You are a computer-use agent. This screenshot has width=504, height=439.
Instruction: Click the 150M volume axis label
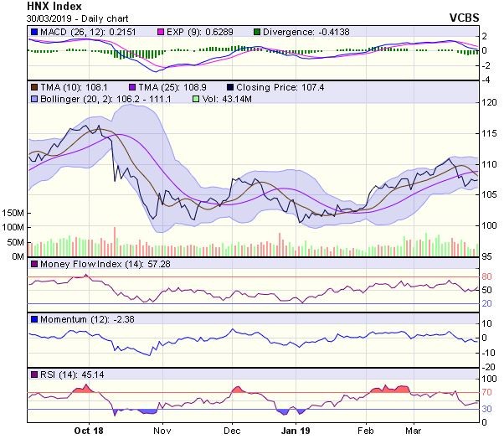[12, 214]
